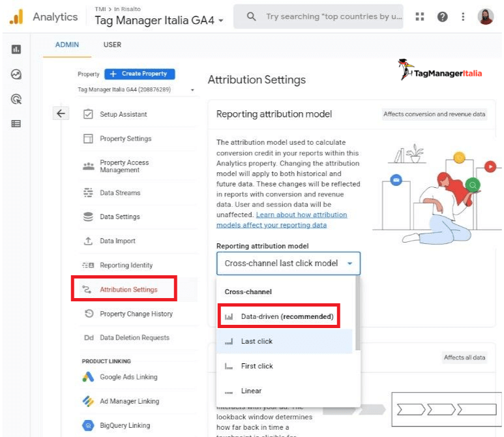Open Data Streams menu item
This screenshot has width=504, height=437.
coord(120,192)
